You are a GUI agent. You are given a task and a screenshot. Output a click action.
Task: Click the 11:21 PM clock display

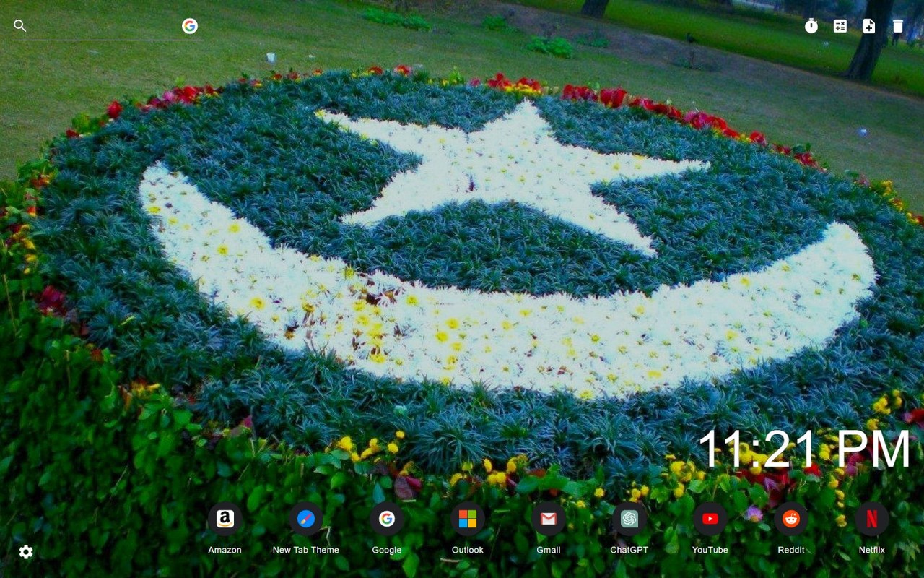click(805, 449)
